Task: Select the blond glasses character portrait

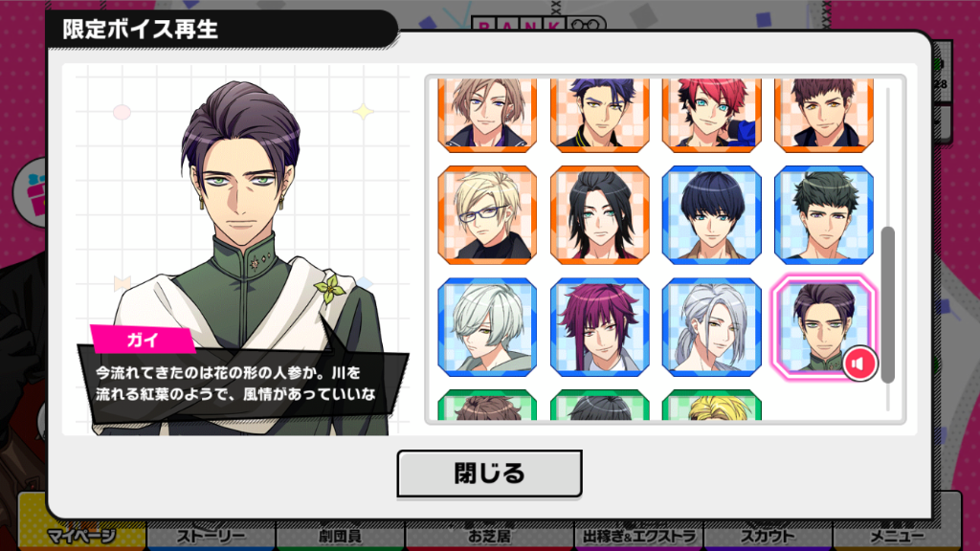Action: point(487,215)
